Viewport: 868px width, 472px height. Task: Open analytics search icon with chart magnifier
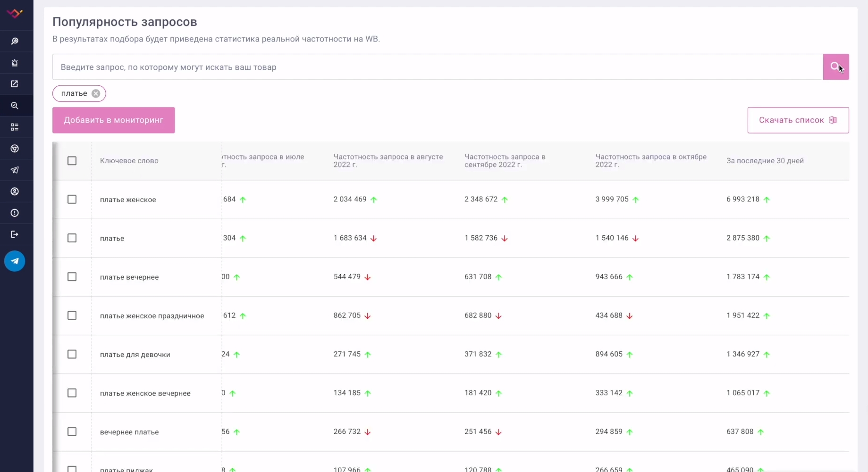15,41
